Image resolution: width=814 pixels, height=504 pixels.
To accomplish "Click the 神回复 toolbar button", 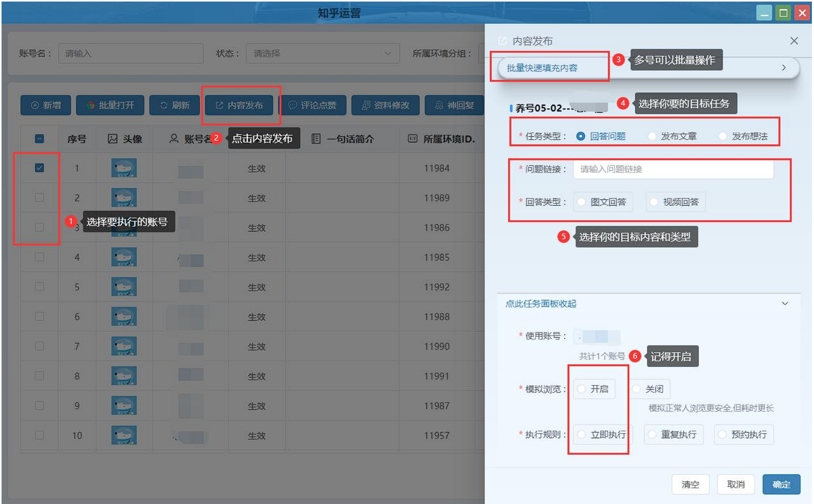I will 455,105.
